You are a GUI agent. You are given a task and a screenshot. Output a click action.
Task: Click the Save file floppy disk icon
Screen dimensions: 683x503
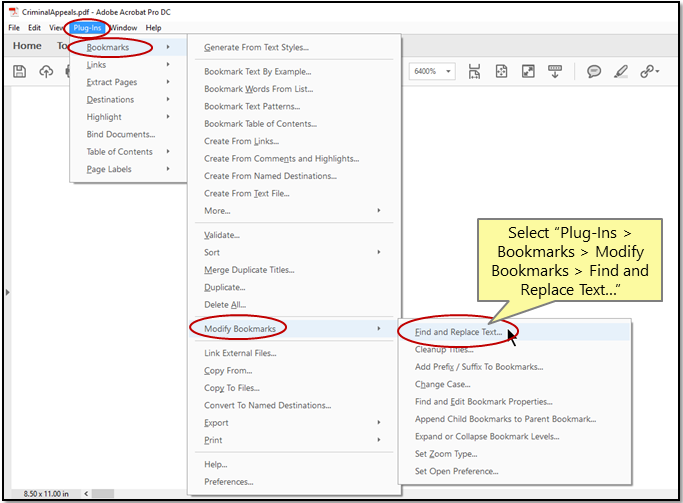[19, 71]
